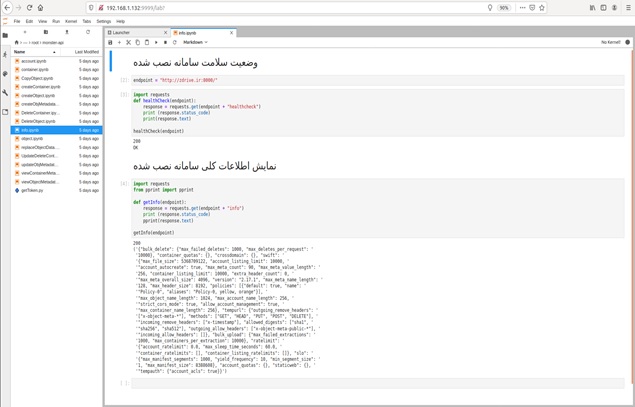Paste cell from clipboard
The width and height of the screenshot is (635, 407).
147,42
